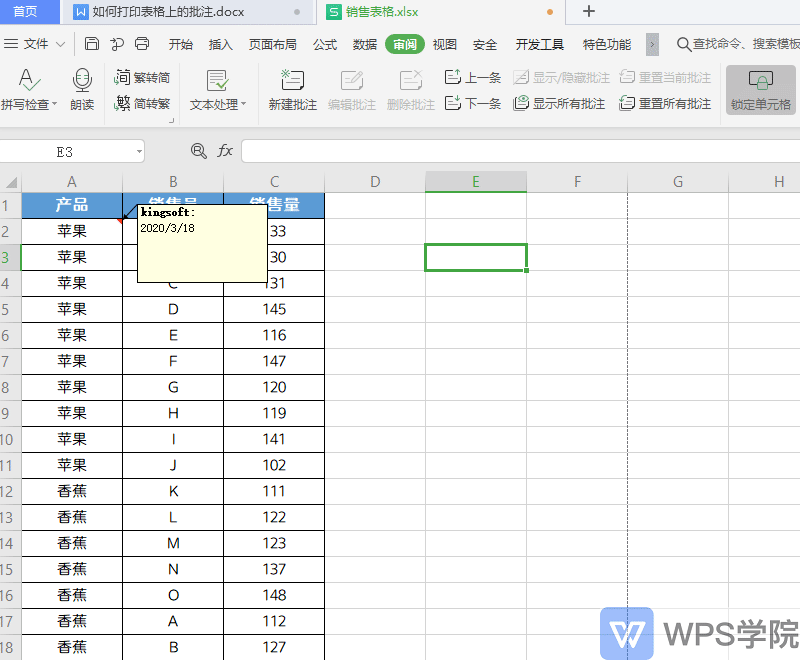Click the kingsoft comment note box
The image size is (800, 660).
[x=203, y=244]
